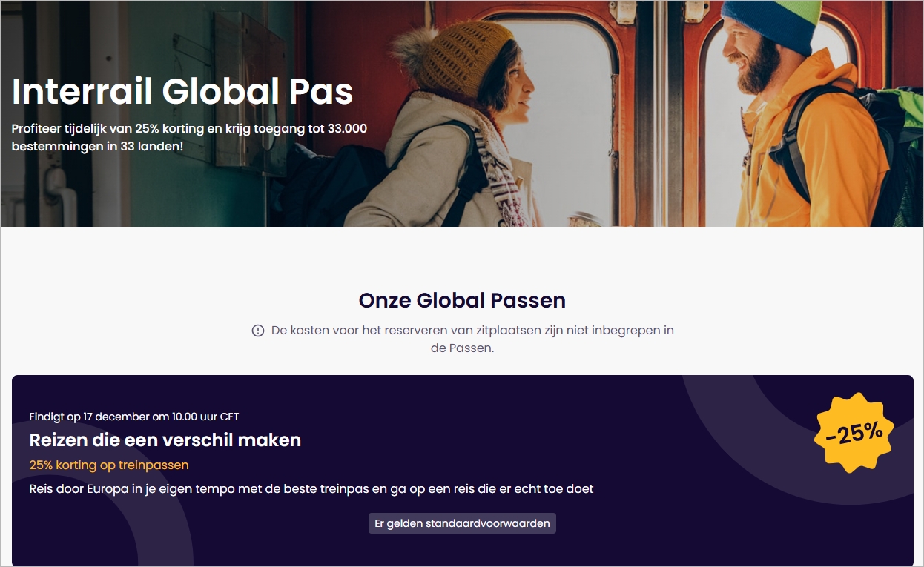
Task: Click the 'Eindigt op 17 december' deadline text
Action: [134, 417]
